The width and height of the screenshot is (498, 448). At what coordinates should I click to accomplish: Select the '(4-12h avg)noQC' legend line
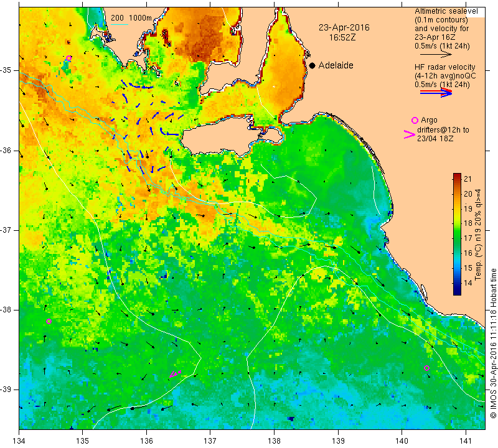click(x=445, y=76)
